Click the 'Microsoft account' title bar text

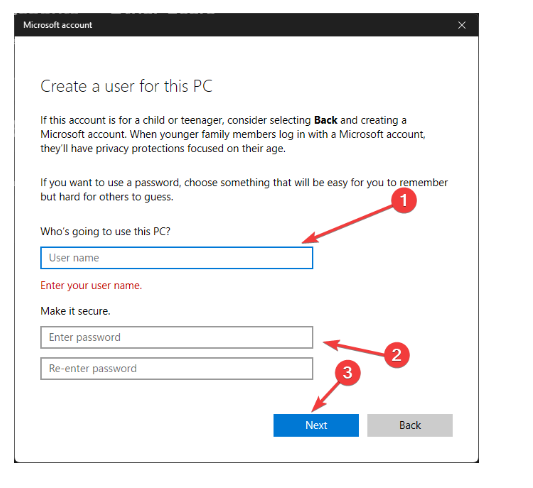coord(57,25)
